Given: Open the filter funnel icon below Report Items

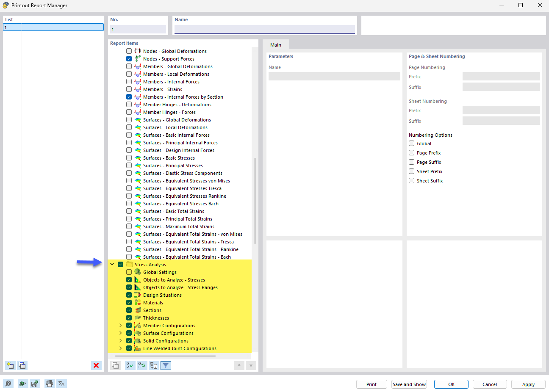Looking at the screenshot, I should pos(166,365).
